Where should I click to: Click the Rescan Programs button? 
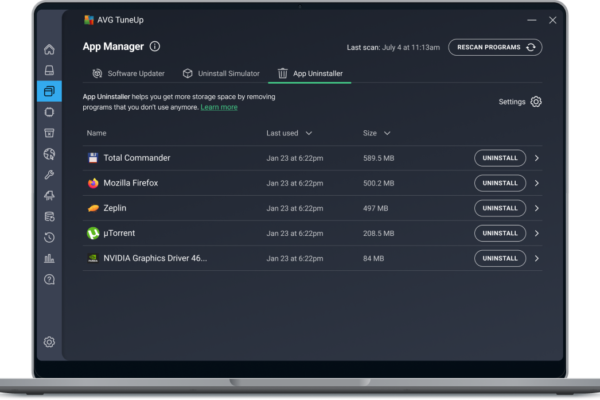pyautogui.click(x=494, y=47)
